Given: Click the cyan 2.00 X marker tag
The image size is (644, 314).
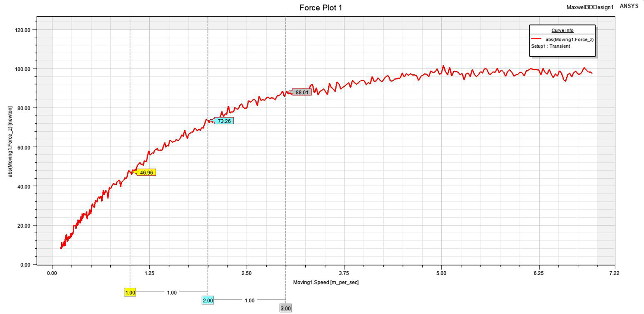Looking at the screenshot, I should [x=208, y=300].
